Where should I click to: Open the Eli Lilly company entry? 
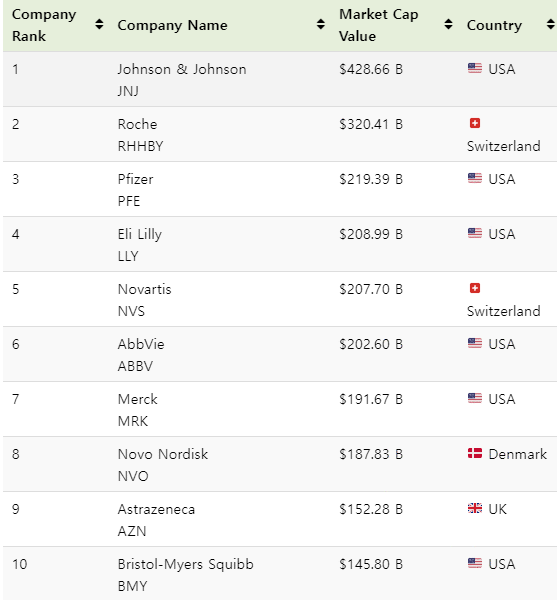pos(140,234)
